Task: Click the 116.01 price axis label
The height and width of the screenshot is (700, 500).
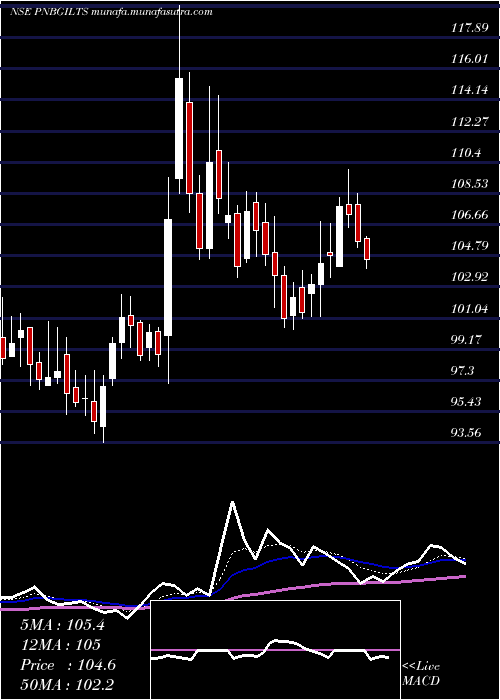Action: [x=469, y=59]
